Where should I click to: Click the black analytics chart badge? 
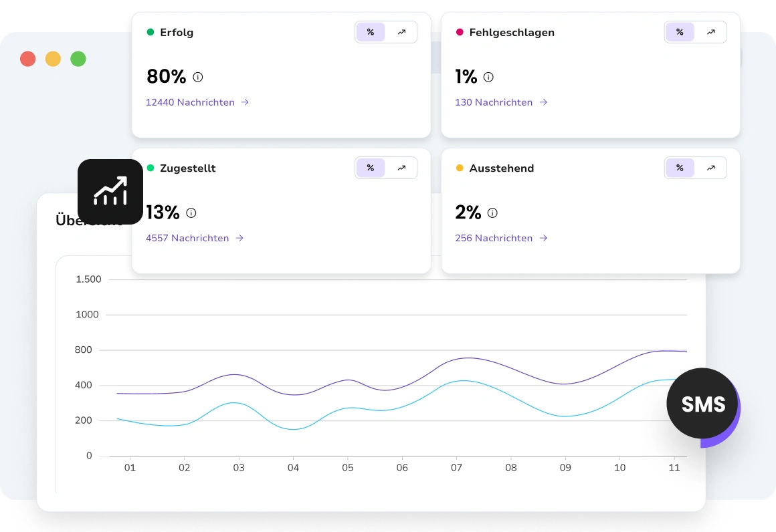tap(110, 192)
